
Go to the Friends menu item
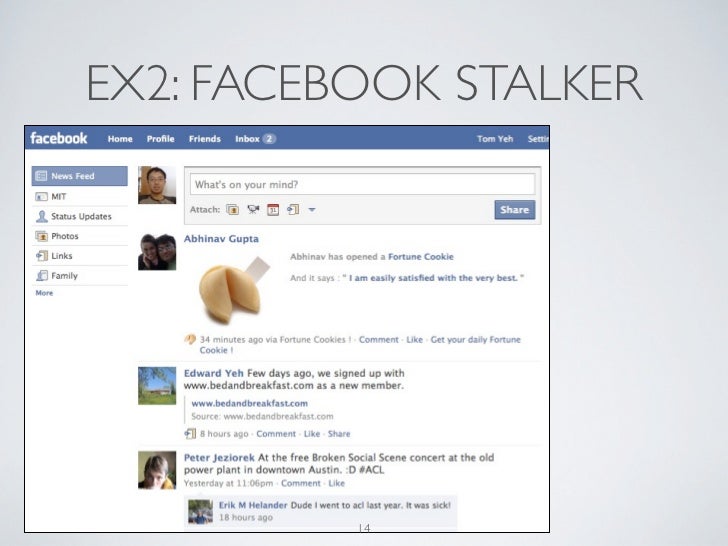coord(205,139)
